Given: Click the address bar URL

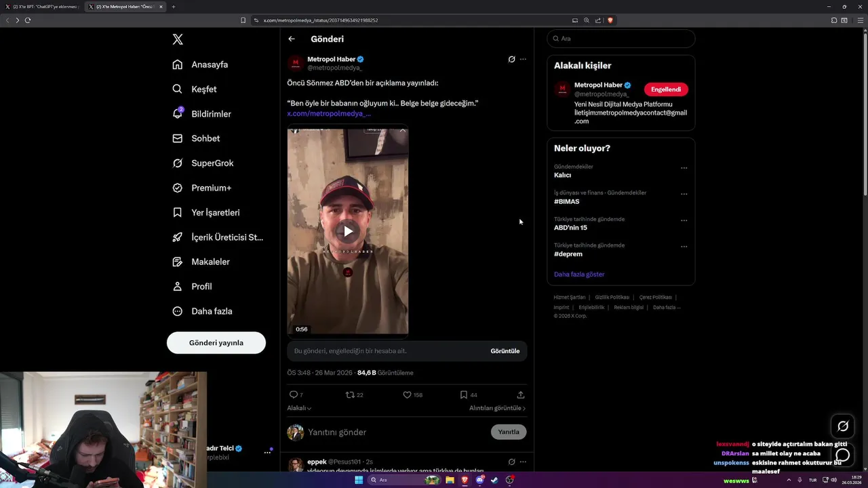Looking at the screenshot, I should pyautogui.click(x=321, y=20).
